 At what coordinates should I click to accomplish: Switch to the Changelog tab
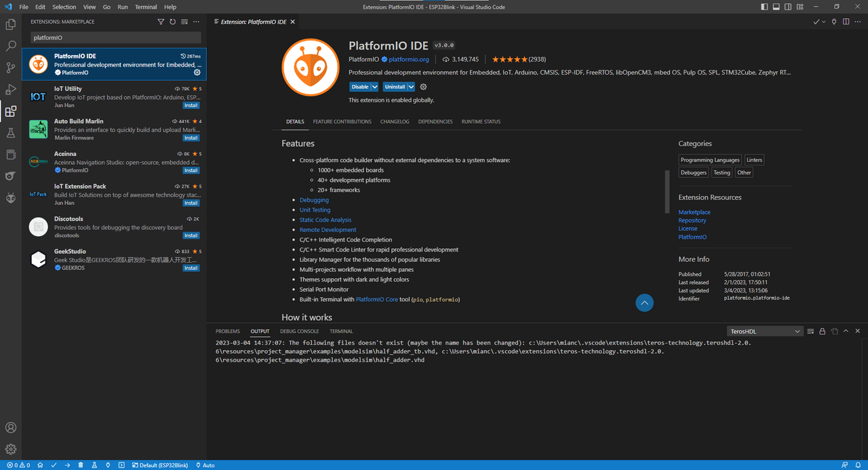tap(395, 121)
